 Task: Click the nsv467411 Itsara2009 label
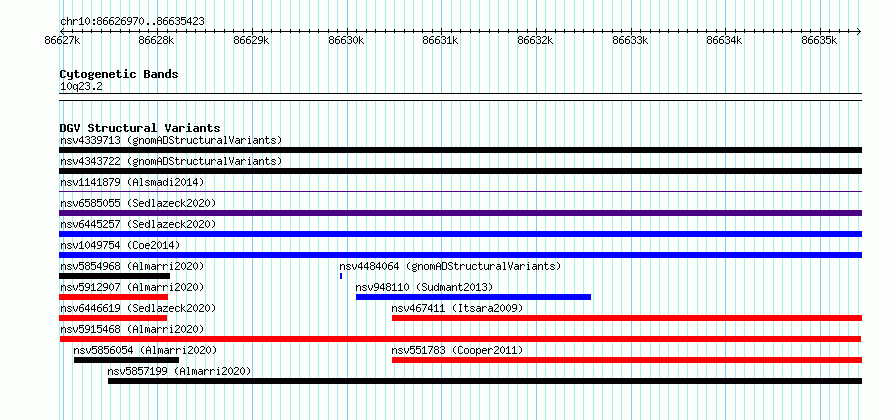click(457, 308)
